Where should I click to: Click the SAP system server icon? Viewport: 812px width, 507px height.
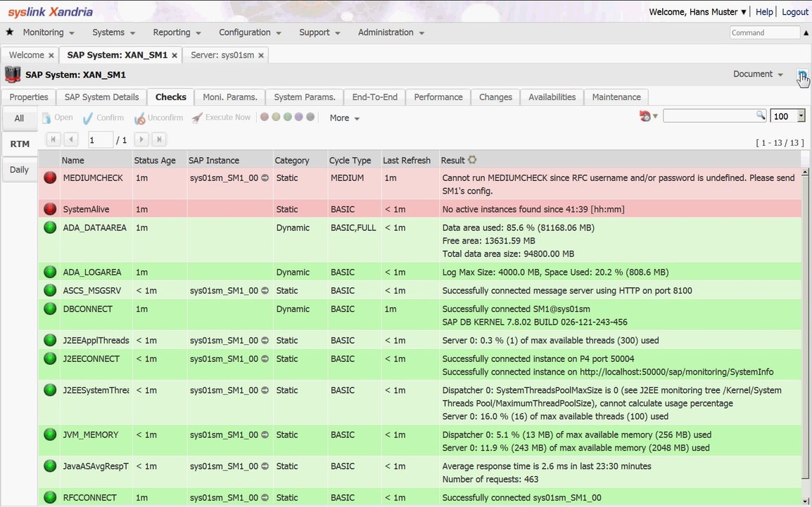click(13, 75)
